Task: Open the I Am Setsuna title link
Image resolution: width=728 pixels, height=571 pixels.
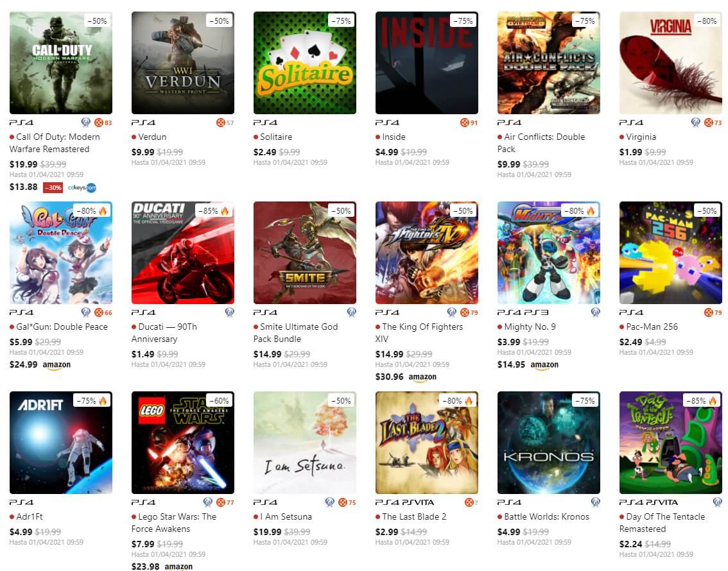Action: point(286,516)
